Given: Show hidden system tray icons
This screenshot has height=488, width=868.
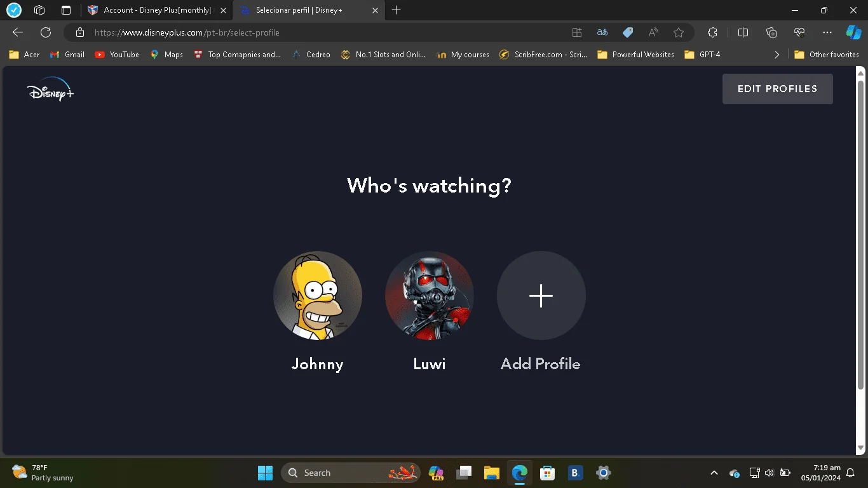Looking at the screenshot, I should tap(714, 473).
